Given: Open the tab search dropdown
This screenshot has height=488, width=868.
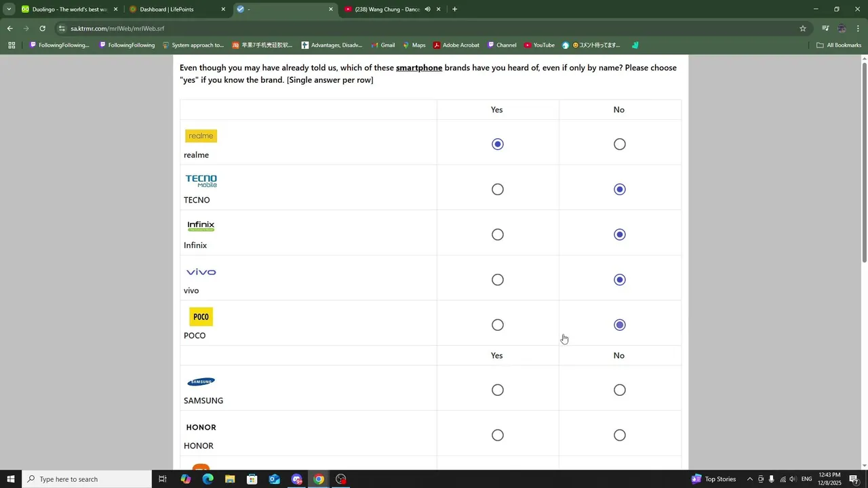Looking at the screenshot, I should click(9, 9).
